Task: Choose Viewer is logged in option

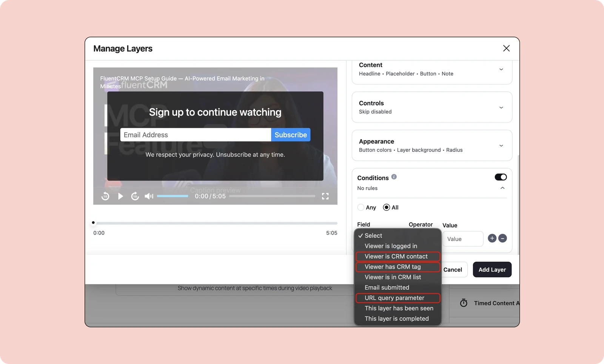Action: [x=398, y=246]
